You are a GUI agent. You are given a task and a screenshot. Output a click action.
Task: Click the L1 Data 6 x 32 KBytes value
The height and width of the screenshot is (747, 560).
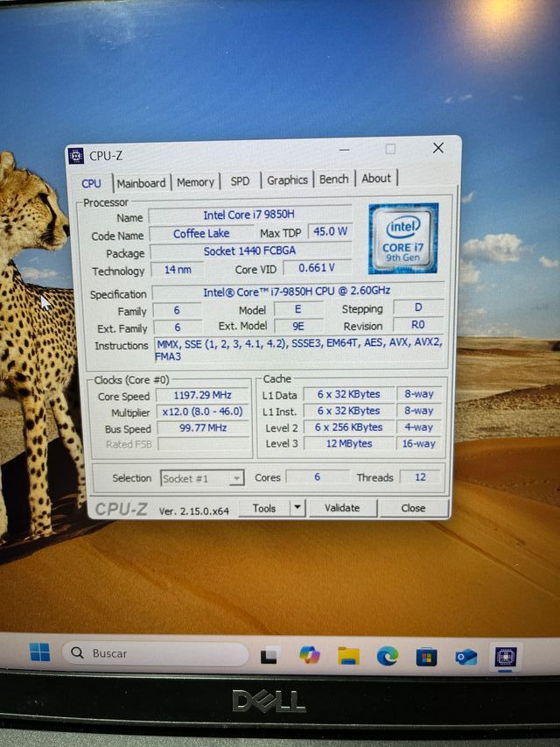pos(349,394)
